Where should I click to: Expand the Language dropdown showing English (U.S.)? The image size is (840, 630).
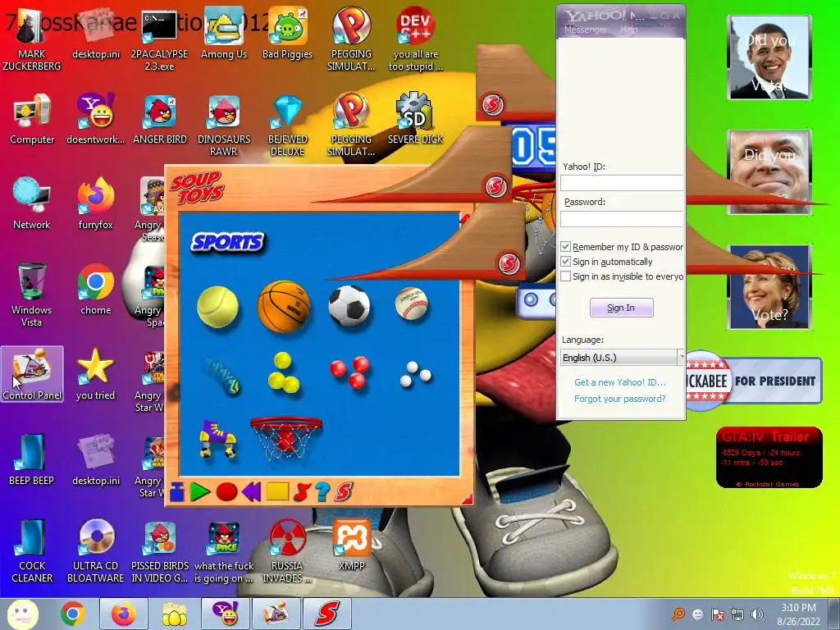tap(622, 358)
